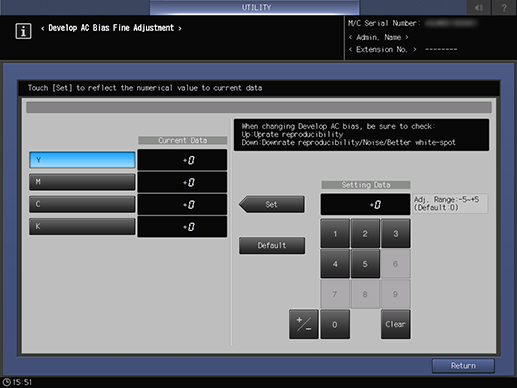Viewport: 517px width, 388px height.
Task: Return to the previous screen
Action: click(463, 366)
